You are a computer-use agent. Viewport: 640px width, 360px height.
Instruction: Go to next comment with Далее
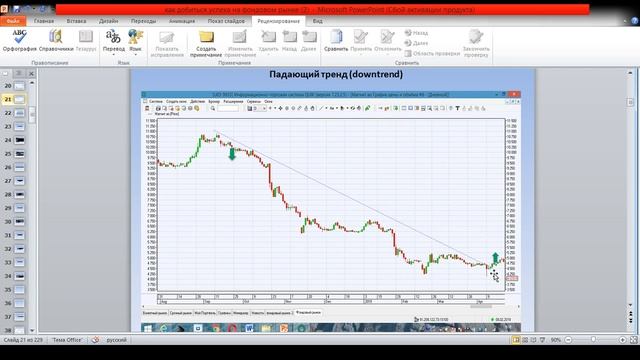309,41
